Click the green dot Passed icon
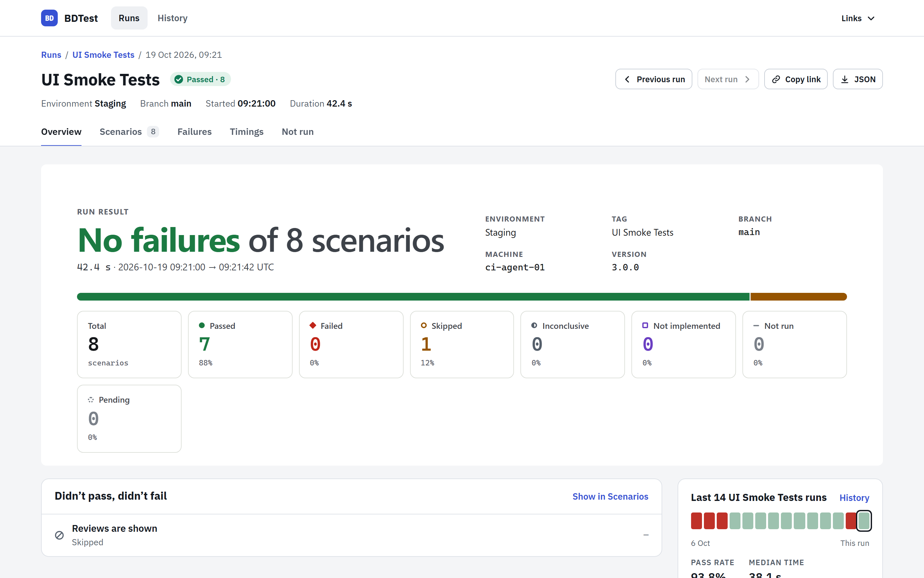This screenshot has width=924, height=578. point(202,325)
